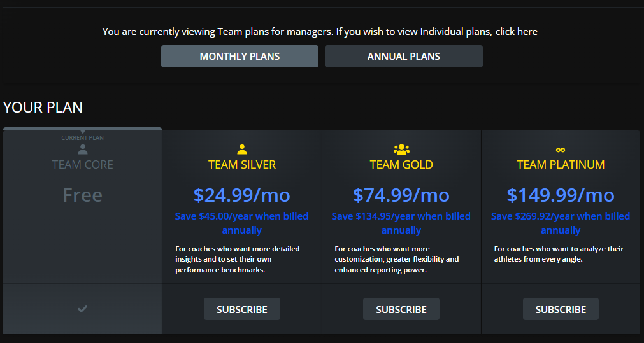Click 'Save $45.00/year when billed annually'
Image resolution: width=644 pixels, height=343 pixels.
point(242,223)
